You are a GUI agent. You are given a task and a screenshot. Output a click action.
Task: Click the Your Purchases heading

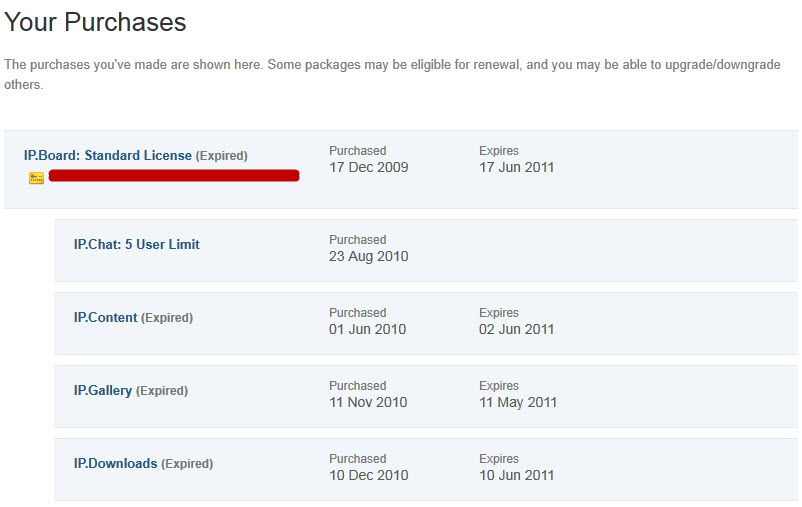(95, 22)
